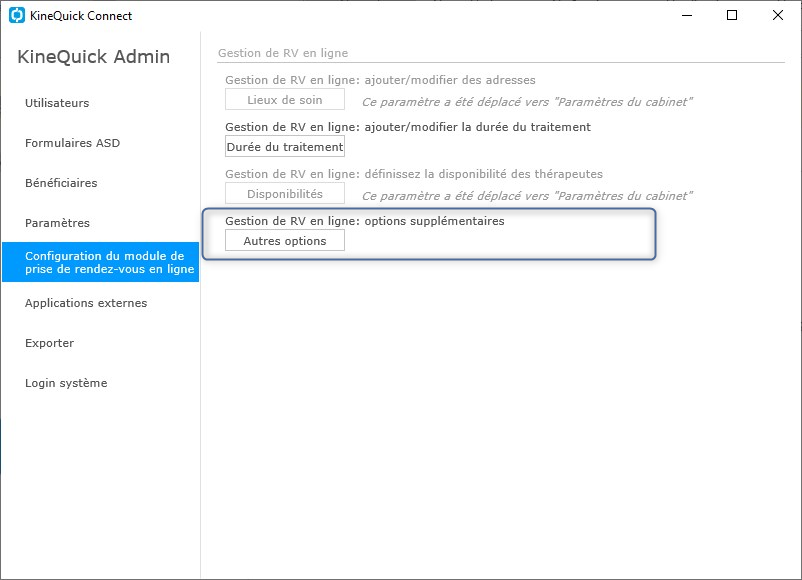Open Paramètres in the sidebar
Screen dimensions: 802x580
point(57,222)
